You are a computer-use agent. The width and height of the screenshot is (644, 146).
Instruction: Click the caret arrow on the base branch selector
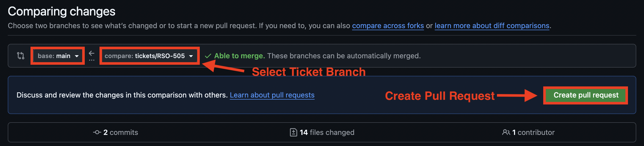pos(77,56)
